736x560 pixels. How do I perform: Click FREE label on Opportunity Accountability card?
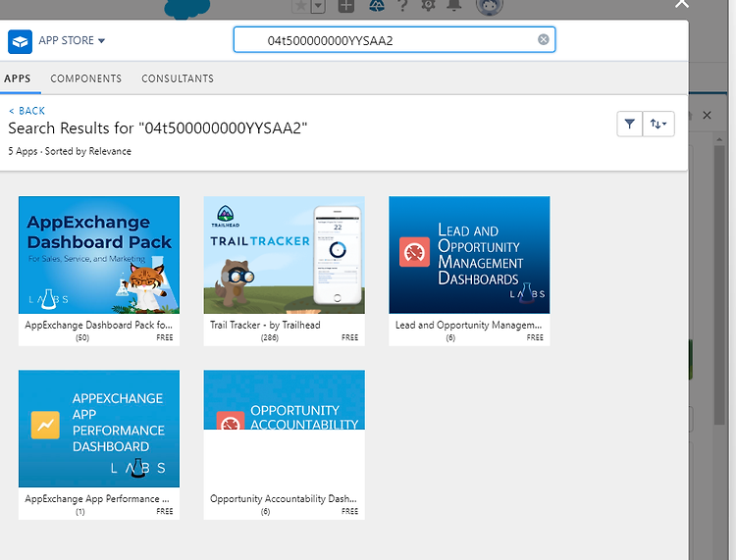(349, 511)
